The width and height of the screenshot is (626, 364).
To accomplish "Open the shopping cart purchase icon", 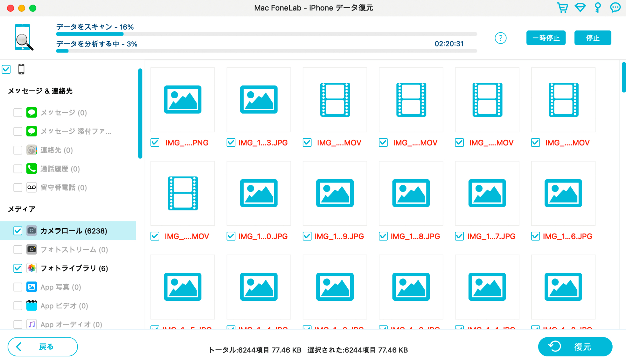I will (x=562, y=8).
